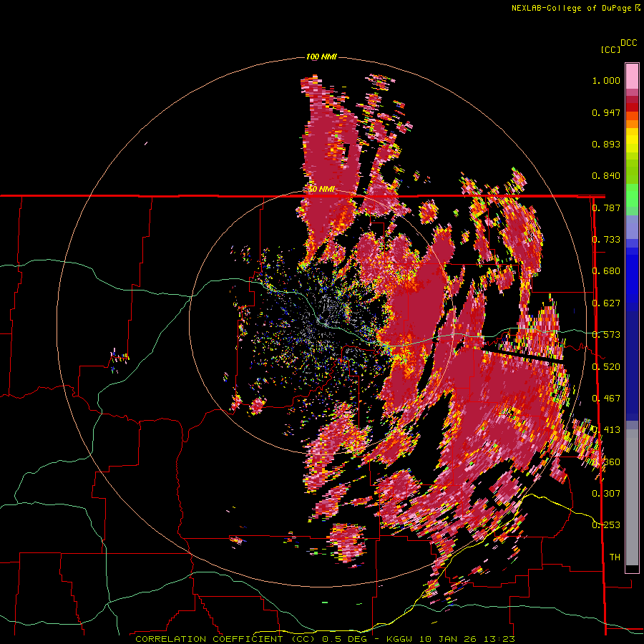Click the 0.787 legend value

point(606,208)
